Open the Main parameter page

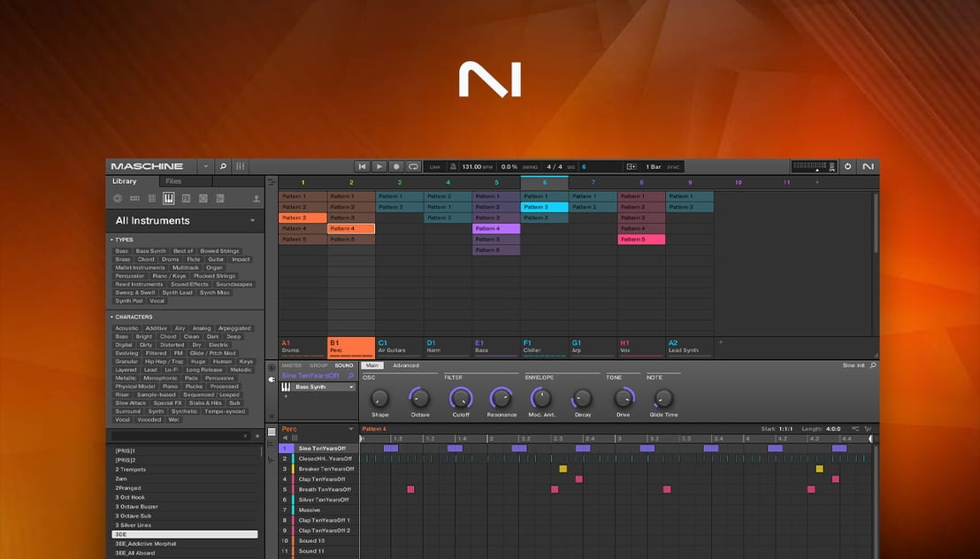pos(371,365)
